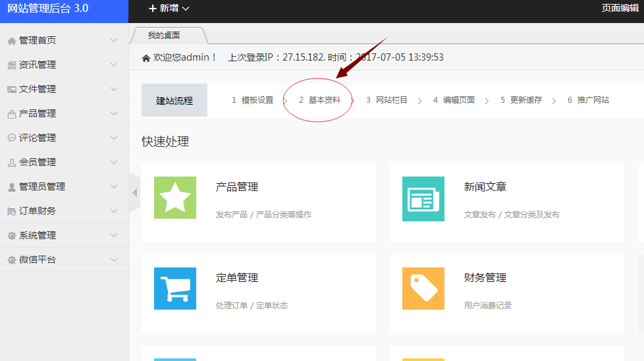644x361 pixels.
Task: Click the home icon beside 管理首页
Action: pos(11,41)
